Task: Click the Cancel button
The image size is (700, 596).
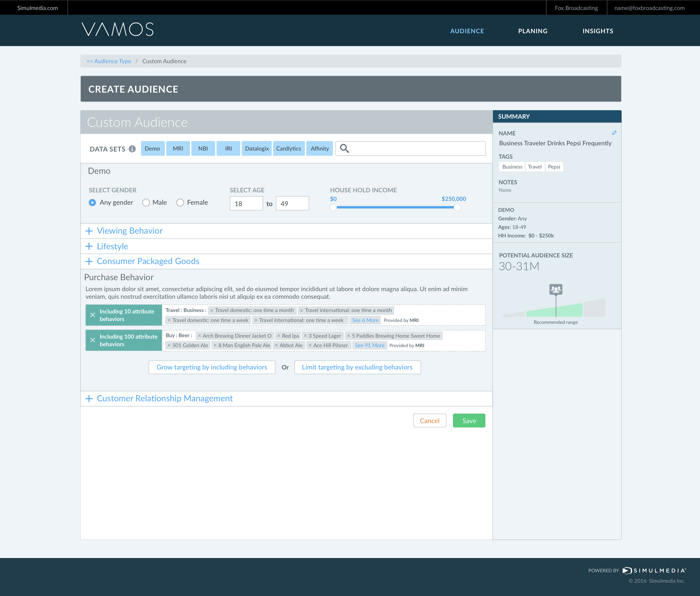Action: (x=429, y=421)
